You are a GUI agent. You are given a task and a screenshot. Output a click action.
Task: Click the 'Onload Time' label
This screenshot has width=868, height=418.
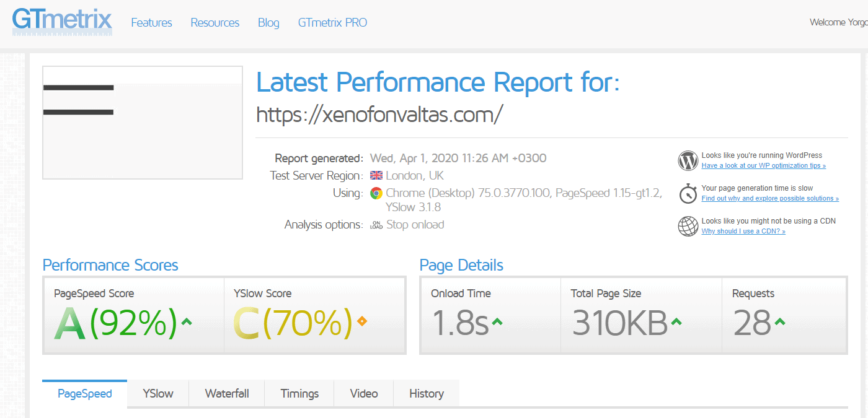[x=461, y=294]
